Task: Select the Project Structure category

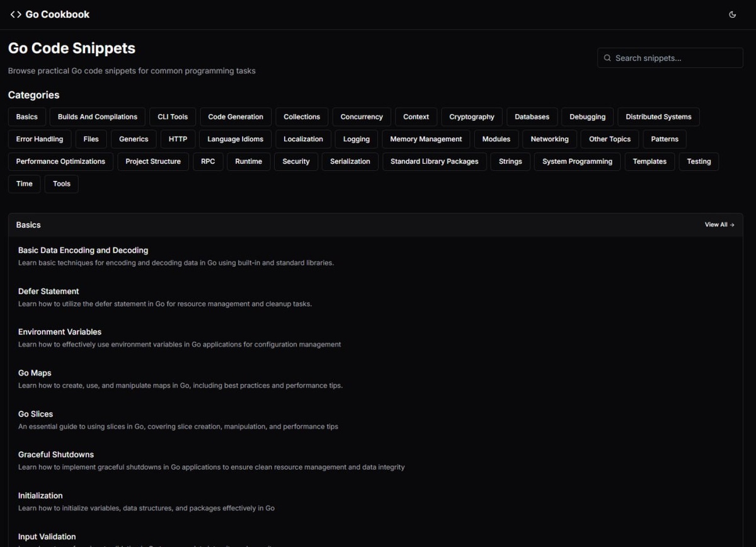Action: click(153, 161)
